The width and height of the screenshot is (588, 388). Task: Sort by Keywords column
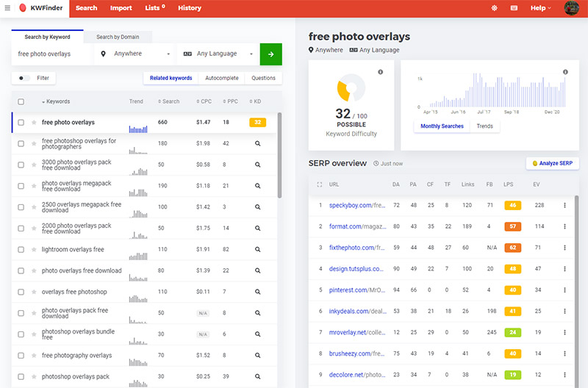(56, 101)
